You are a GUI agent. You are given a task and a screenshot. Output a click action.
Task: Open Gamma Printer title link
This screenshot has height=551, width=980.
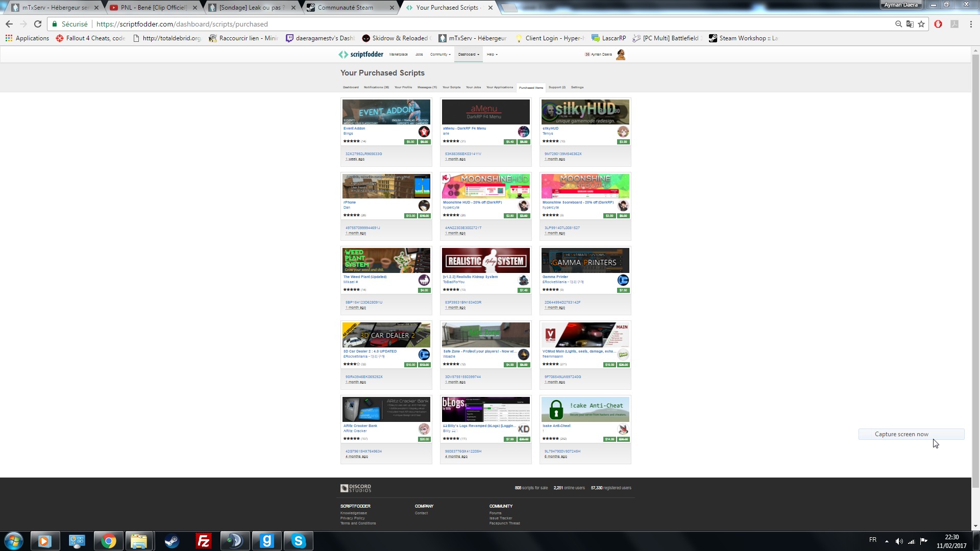555,277
